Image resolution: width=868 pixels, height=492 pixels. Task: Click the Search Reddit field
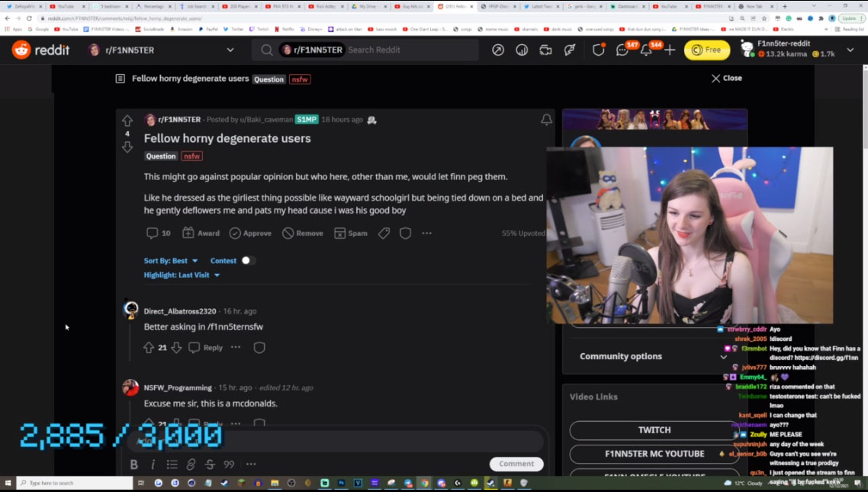[x=365, y=50]
